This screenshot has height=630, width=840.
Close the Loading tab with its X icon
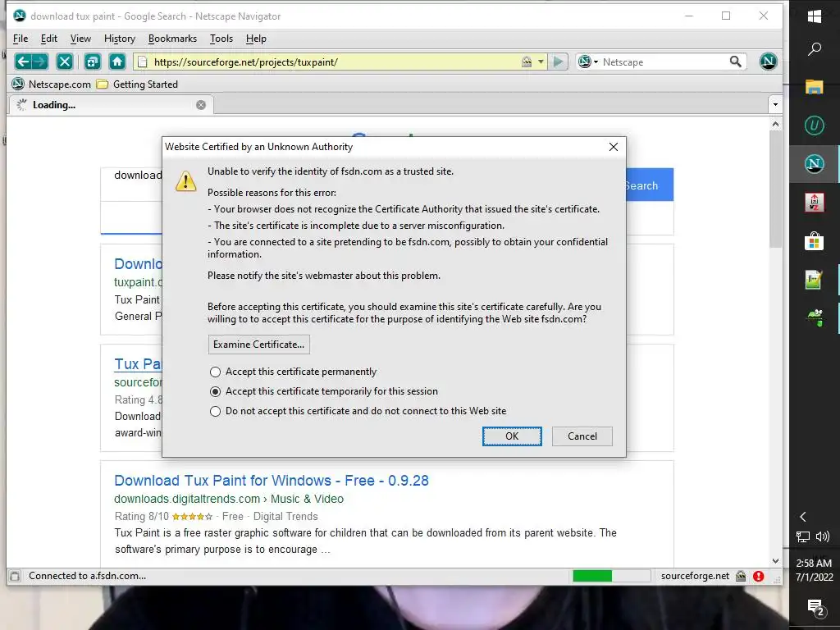(x=201, y=105)
